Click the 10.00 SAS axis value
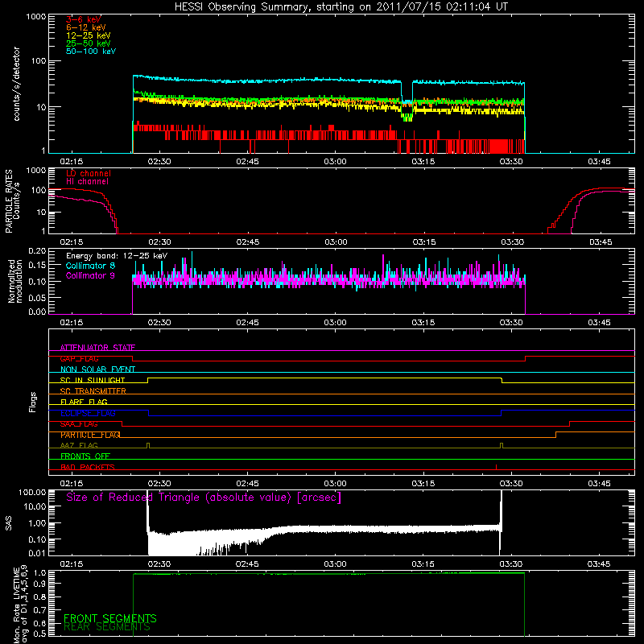Screen dimensions: 644x644 (35, 507)
